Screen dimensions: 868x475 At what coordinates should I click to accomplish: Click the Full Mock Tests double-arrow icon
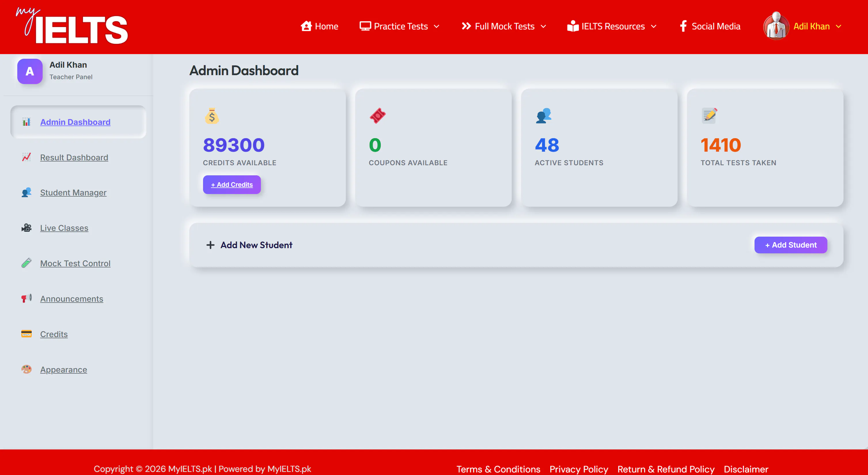tap(466, 26)
